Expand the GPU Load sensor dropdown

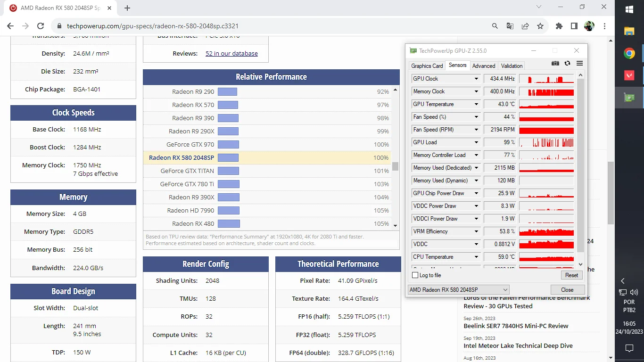tap(476, 142)
